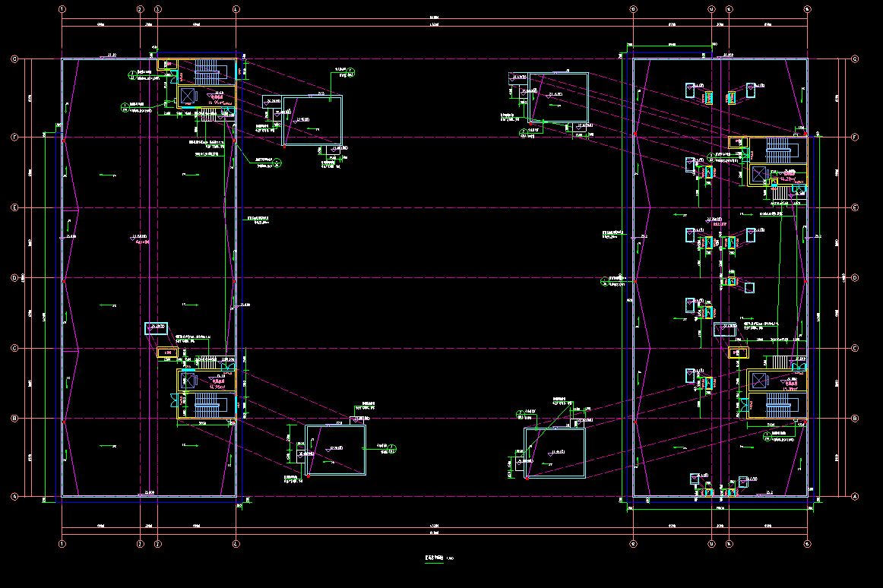Image resolution: width=883 pixels, height=588 pixels.
Task: Click staircase in top-left building core
Action: point(206,73)
